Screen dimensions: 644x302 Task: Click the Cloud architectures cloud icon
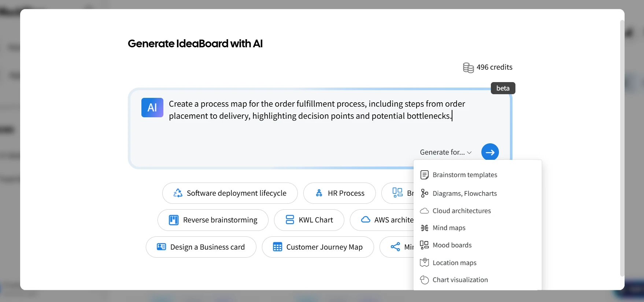(x=424, y=211)
